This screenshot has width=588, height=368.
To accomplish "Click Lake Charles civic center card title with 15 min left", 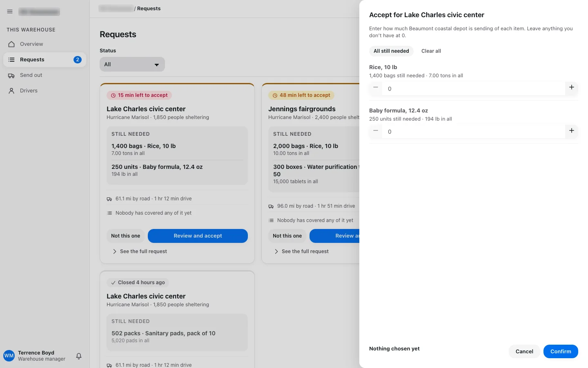I will (146, 109).
